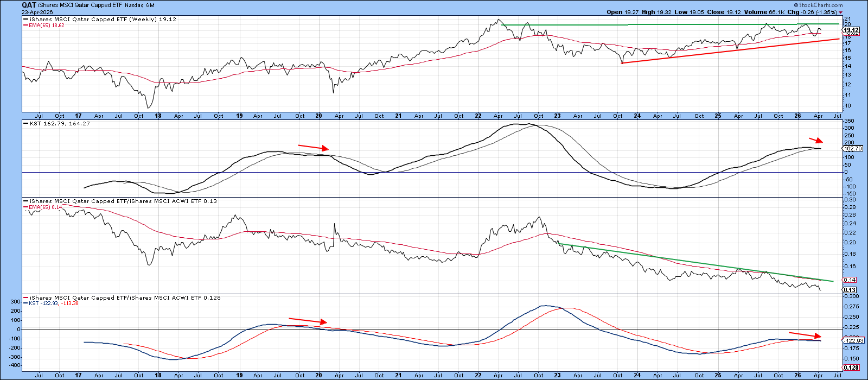This screenshot has width=868, height=380.
Task: Click the 'Low 19.05' readout
Action: click(x=690, y=12)
